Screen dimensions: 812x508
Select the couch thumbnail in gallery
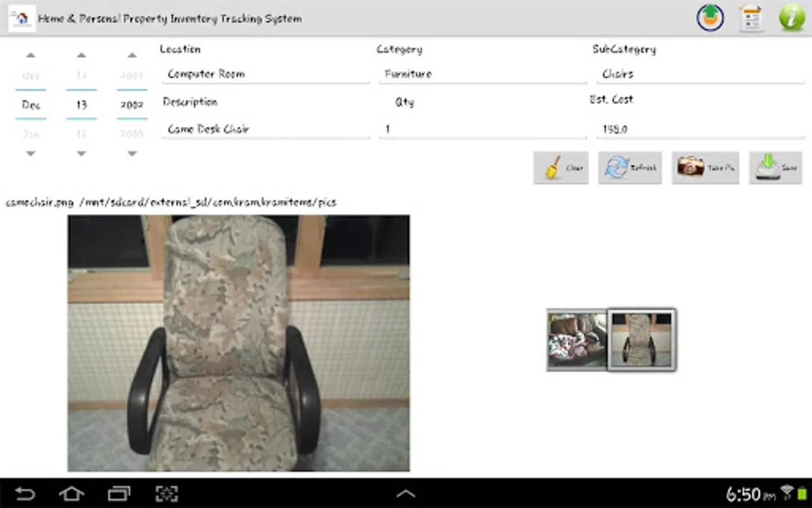click(577, 340)
